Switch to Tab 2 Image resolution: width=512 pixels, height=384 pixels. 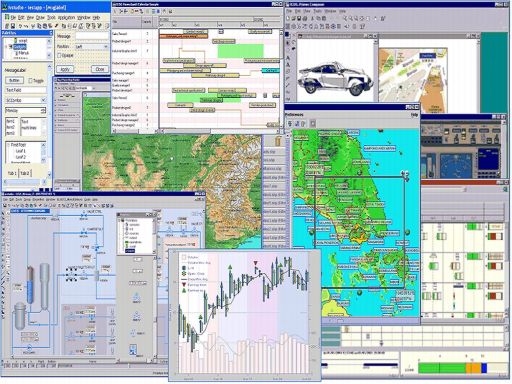[x=25, y=173]
